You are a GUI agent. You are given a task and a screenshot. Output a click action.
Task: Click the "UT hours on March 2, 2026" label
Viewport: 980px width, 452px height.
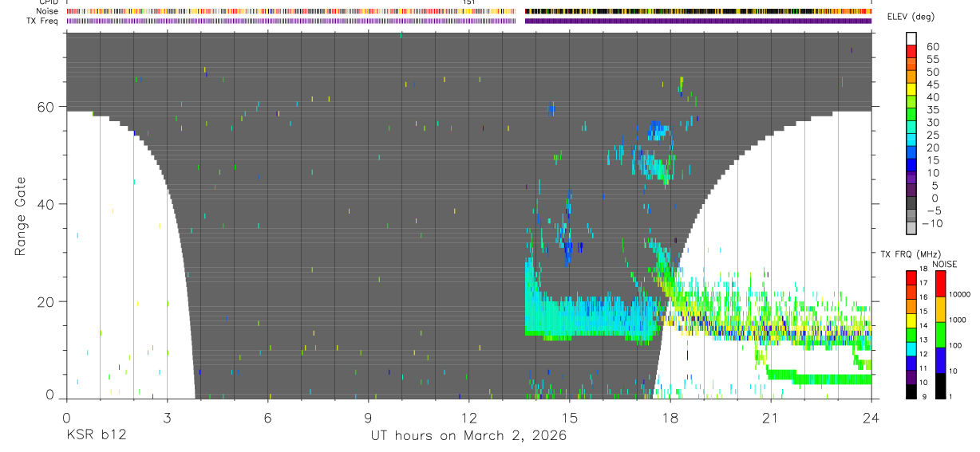click(468, 436)
